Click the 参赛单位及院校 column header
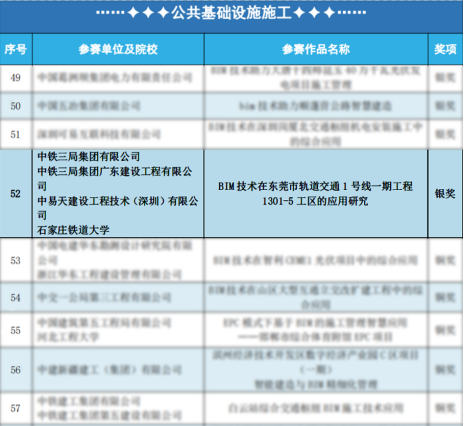464x426 pixels. (x=118, y=49)
